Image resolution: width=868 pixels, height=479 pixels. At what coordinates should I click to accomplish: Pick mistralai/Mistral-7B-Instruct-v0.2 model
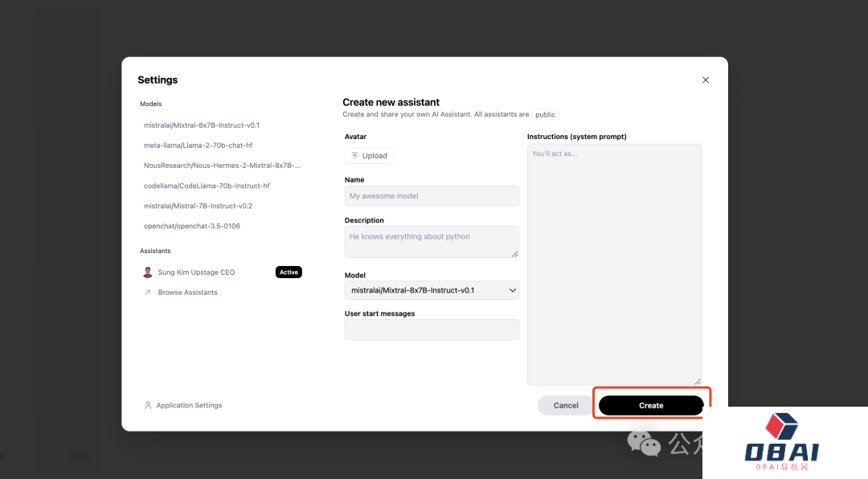pos(198,206)
